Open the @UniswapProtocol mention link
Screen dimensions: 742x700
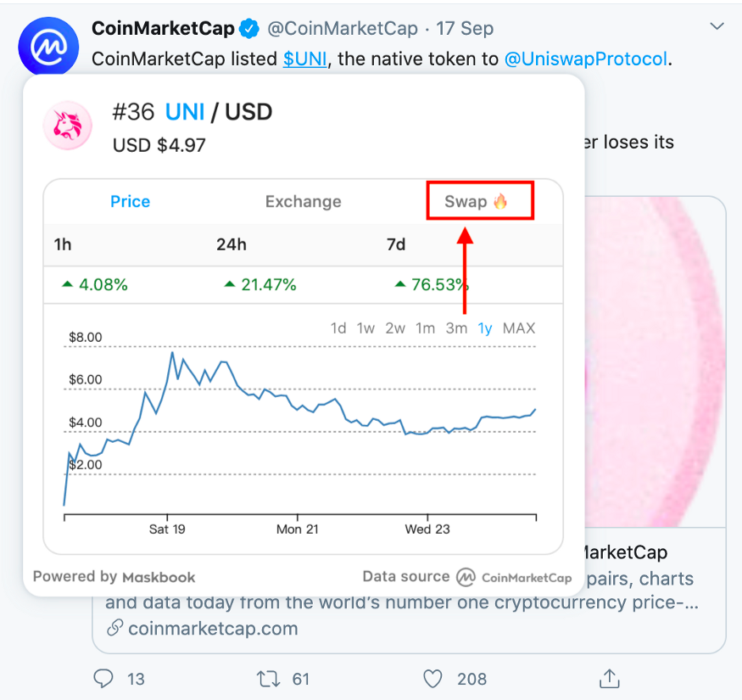click(x=586, y=59)
